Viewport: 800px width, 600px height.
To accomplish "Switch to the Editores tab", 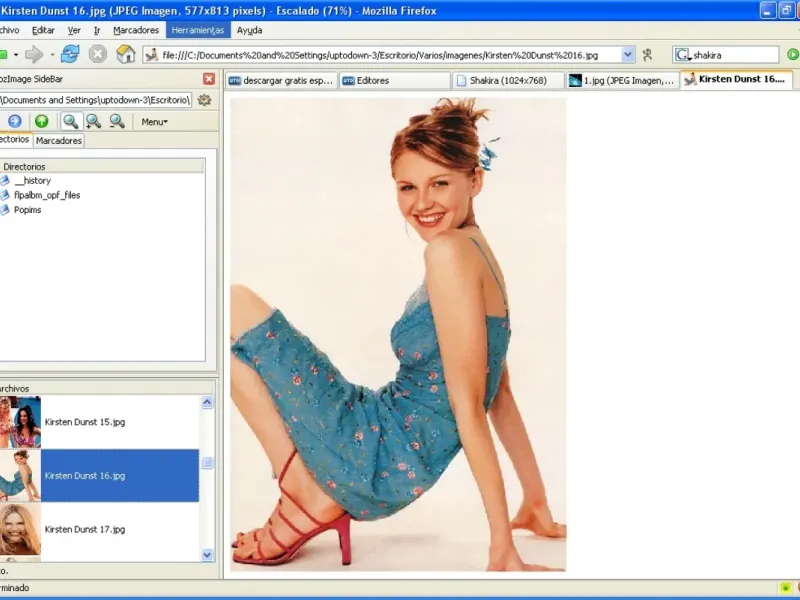I will click(395, 81).
